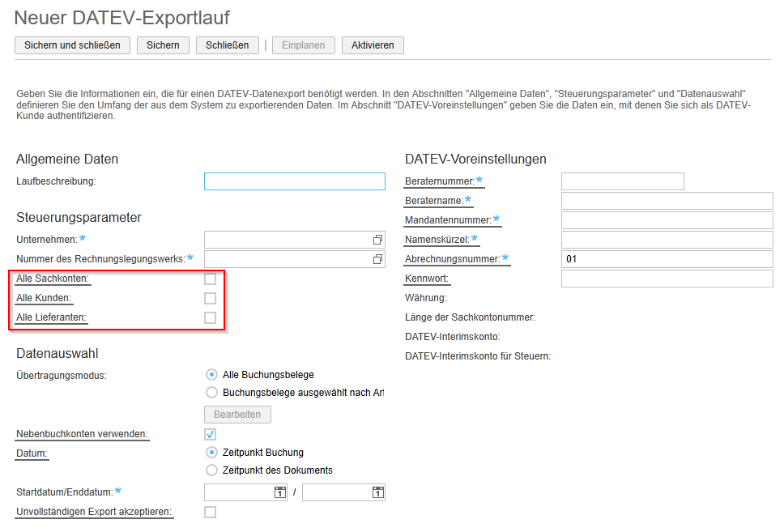Click the Mandantennummer input field
Screen dimensions: 784x532
[x=667, y=220]
